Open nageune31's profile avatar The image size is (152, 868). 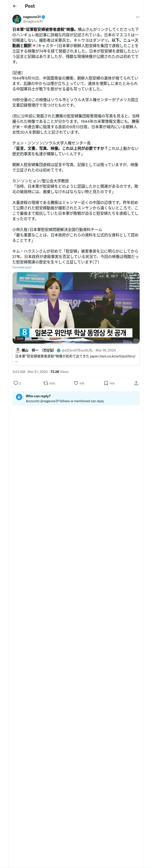click(17, 19)
